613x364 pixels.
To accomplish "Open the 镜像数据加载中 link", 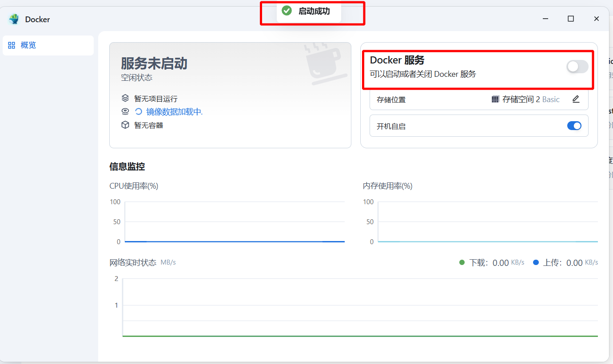I will click(175, 112).
